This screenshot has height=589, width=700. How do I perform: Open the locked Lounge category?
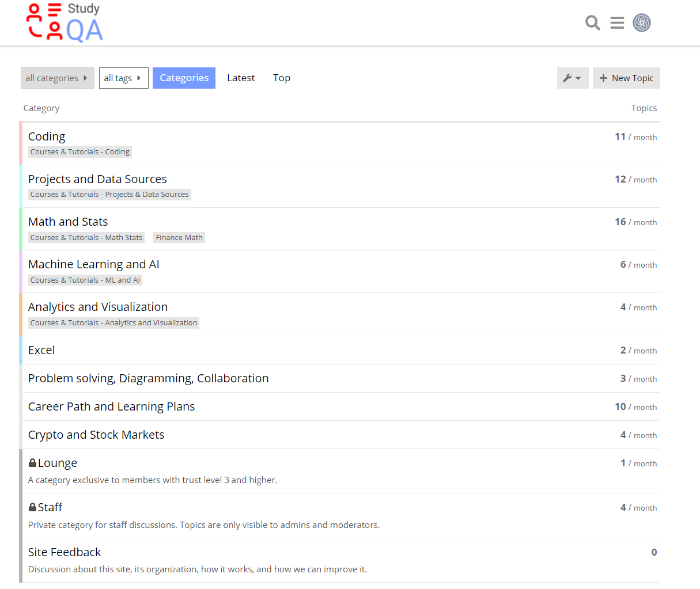(57, 463)
